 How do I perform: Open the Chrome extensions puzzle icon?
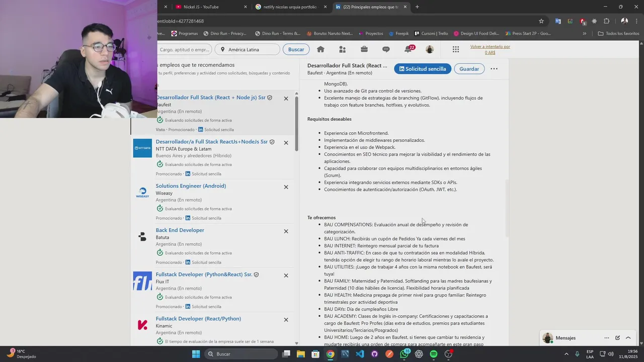pos(606,21)
